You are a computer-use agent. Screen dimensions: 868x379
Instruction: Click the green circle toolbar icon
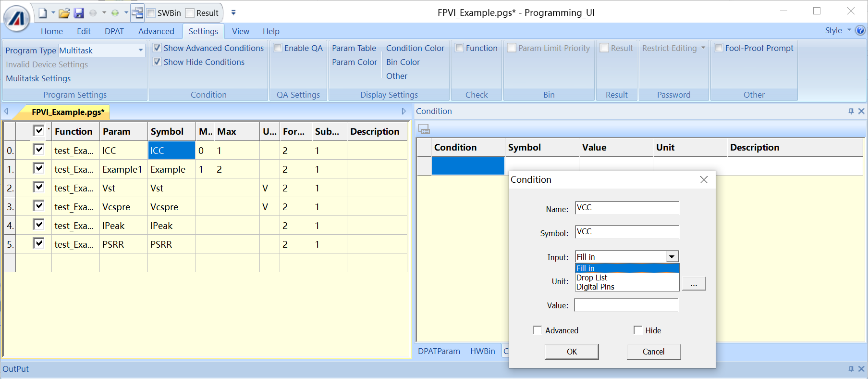pos(115,13)
